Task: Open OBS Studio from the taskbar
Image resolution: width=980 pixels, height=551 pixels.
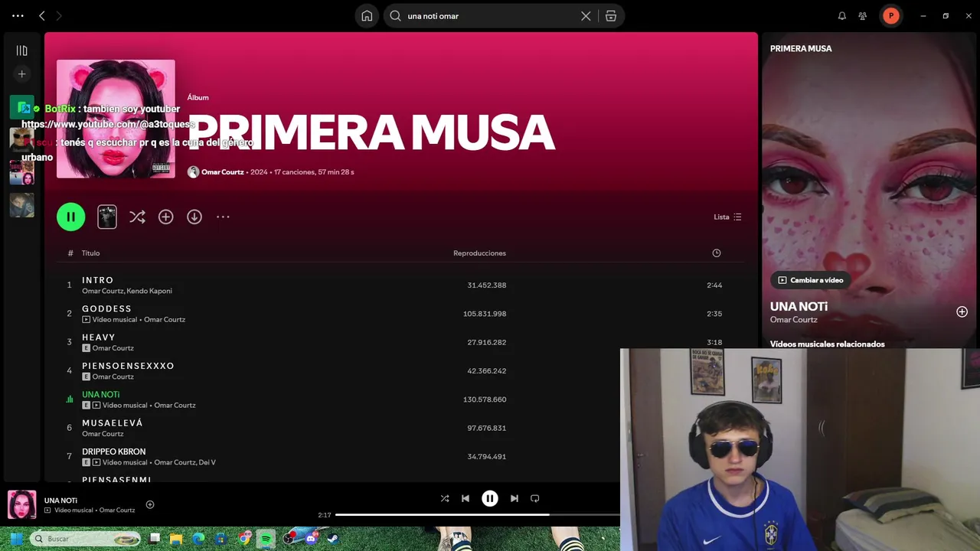Action: click(x=289, y=539)
